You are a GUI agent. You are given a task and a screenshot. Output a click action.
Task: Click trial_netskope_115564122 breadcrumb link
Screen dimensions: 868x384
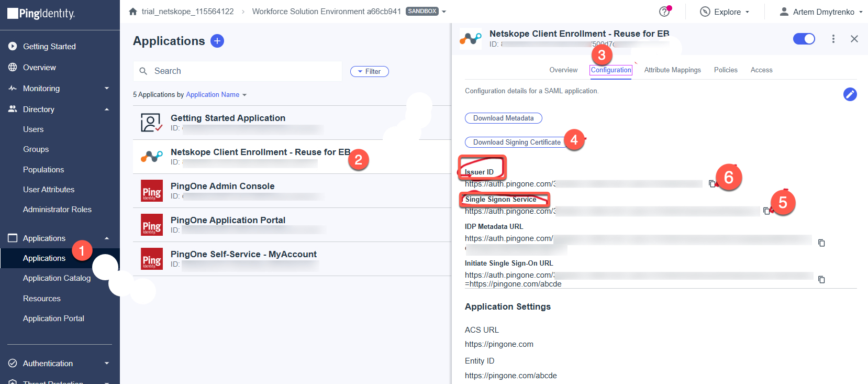click(187, 12)
